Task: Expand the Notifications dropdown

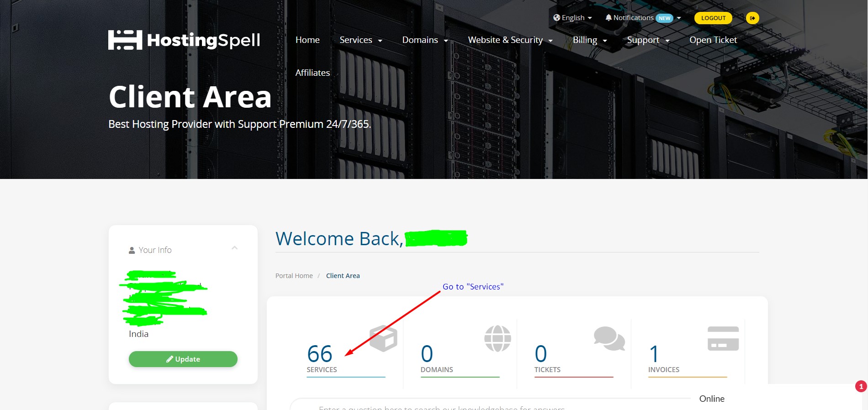Action: click(643, 18)
